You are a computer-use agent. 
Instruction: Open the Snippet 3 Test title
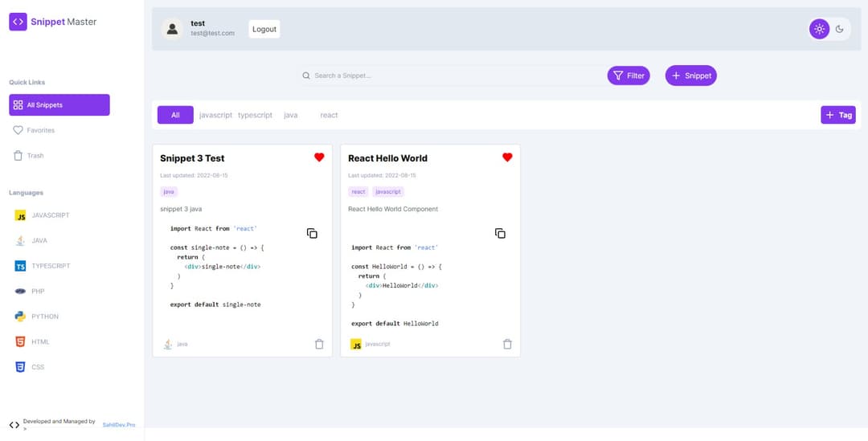point(192,158)
